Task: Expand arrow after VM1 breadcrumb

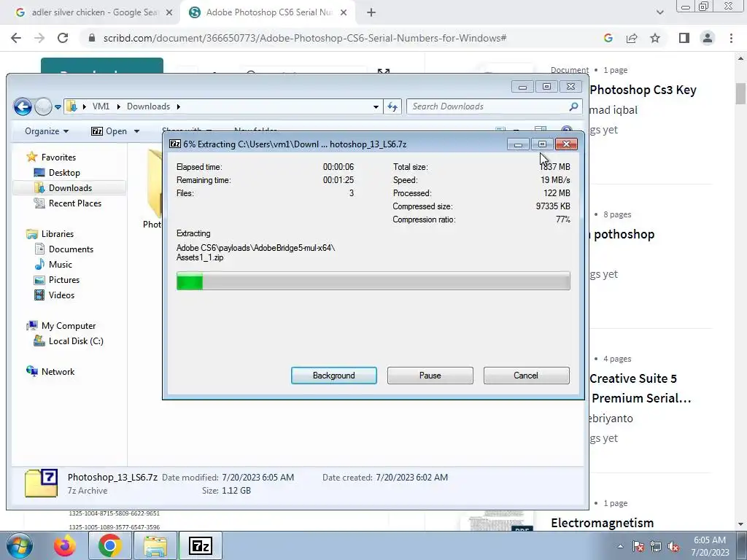Action: point(119,106)
